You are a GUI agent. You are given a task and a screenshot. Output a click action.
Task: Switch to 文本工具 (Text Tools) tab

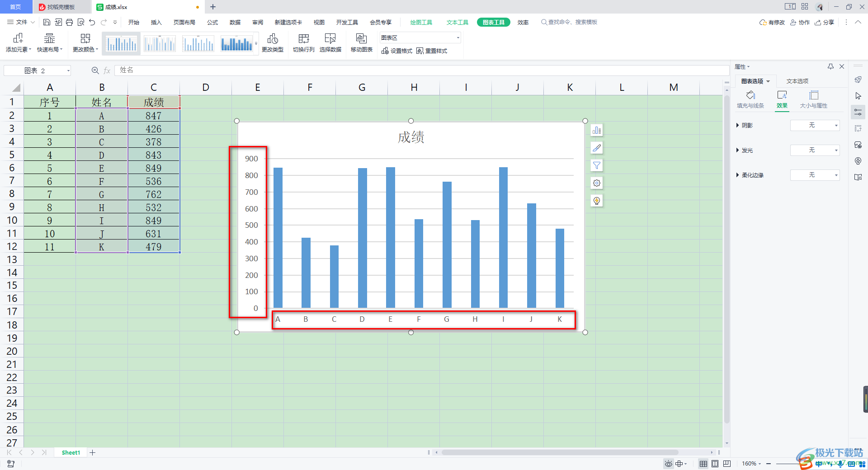[x=458, y=22]
